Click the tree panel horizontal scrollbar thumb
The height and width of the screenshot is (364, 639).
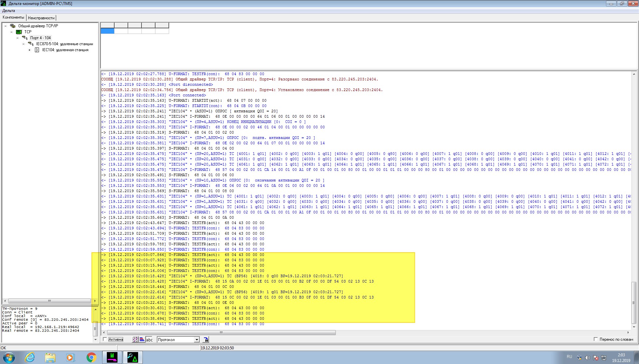click(x=49, y=301)
